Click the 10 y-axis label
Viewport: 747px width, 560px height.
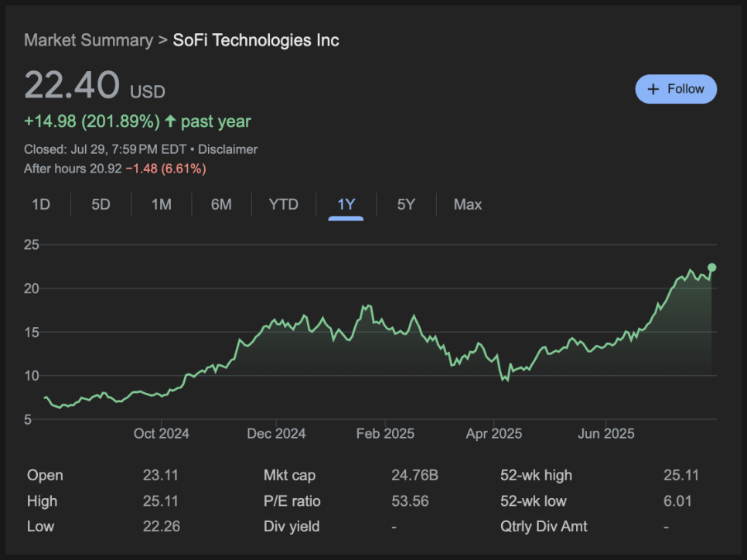(x=32, y=376)
